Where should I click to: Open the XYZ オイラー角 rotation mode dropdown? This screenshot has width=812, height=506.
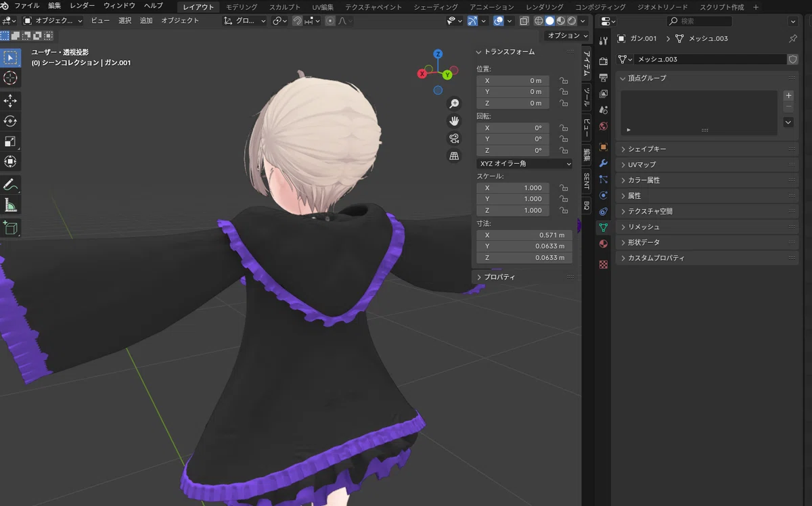[x=524, y=164]
